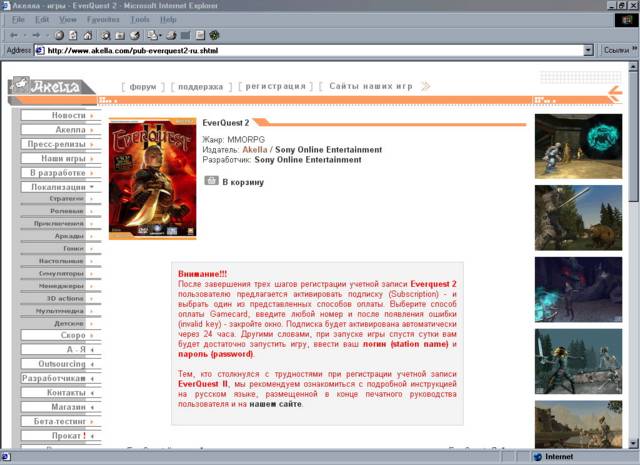Click the Windows flag logo in menu bar corner
Screen dimensions: 640x465
click(626, 20)
